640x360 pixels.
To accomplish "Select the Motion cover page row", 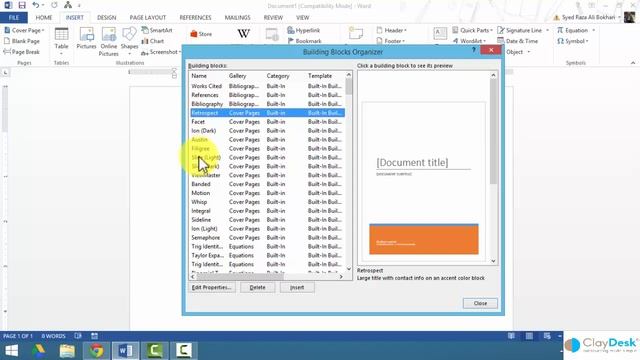I will click(267, 193).
